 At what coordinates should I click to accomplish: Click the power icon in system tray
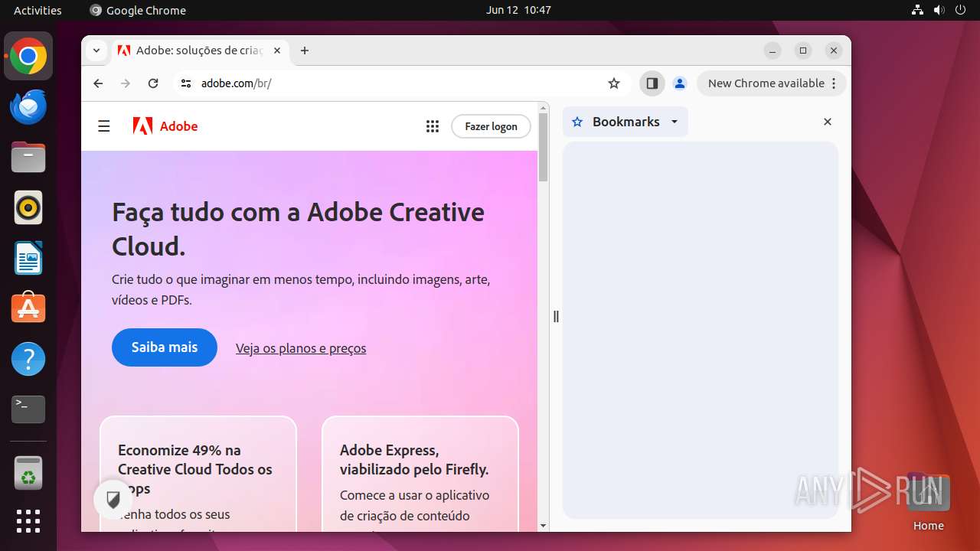[960, 10]
